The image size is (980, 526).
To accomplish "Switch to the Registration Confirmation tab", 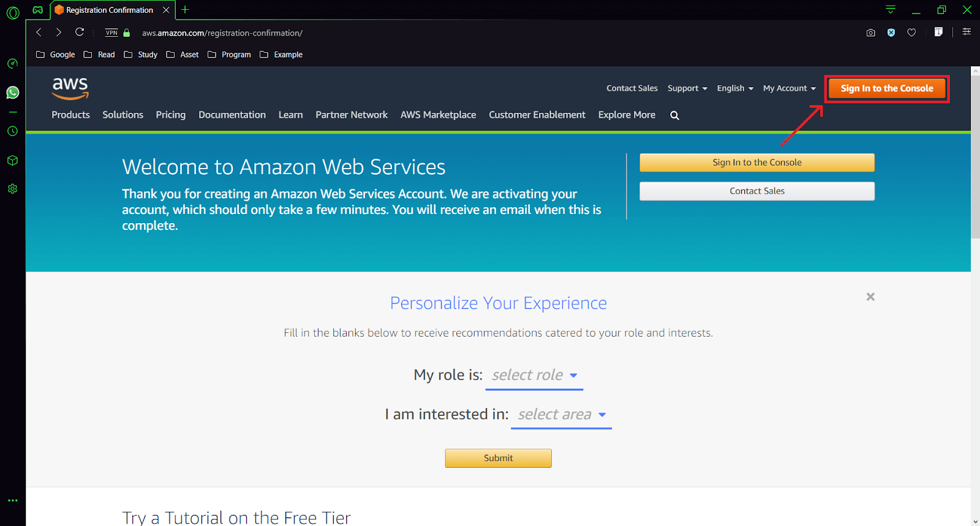I will [109, 10].
